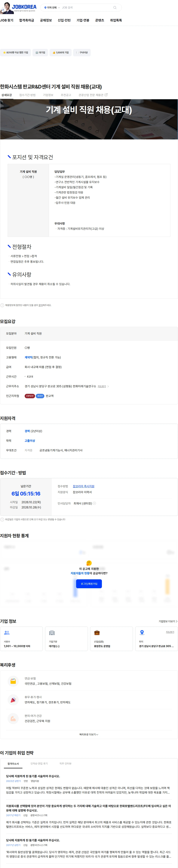Open the 공채정보 menu
Screen dimensions: 178x868
click(x=46, y=20)
